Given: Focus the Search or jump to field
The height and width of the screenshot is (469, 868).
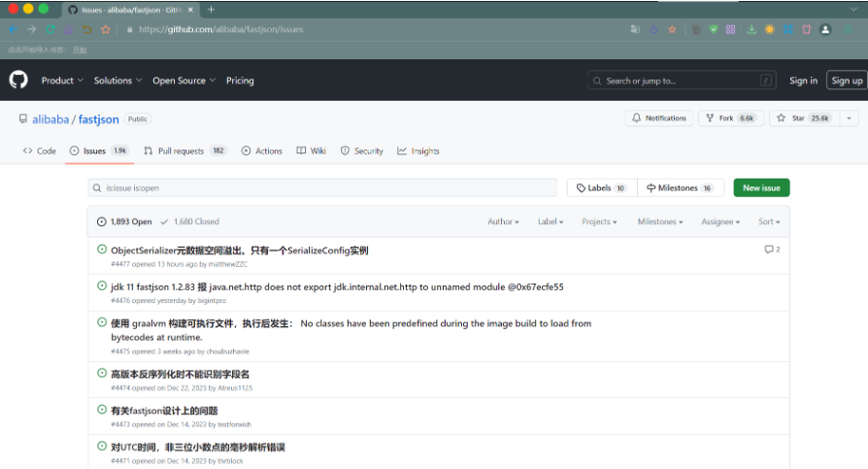Looking at the screenshot, I should pos(682,81).
